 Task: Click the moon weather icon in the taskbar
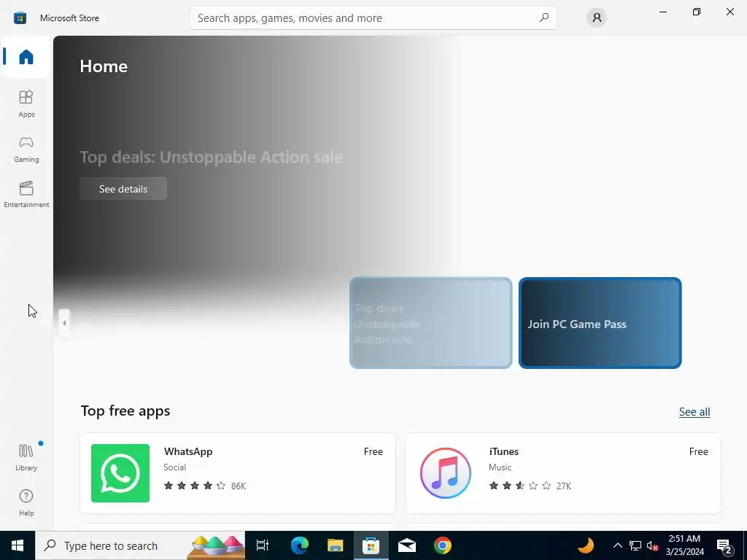(x=586, y=545)
